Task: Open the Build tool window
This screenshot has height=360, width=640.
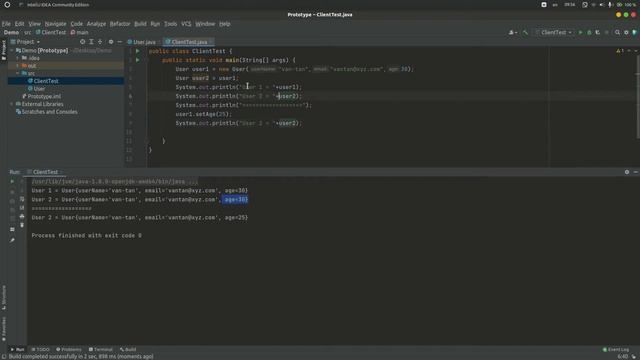Action: click(128, 349)
